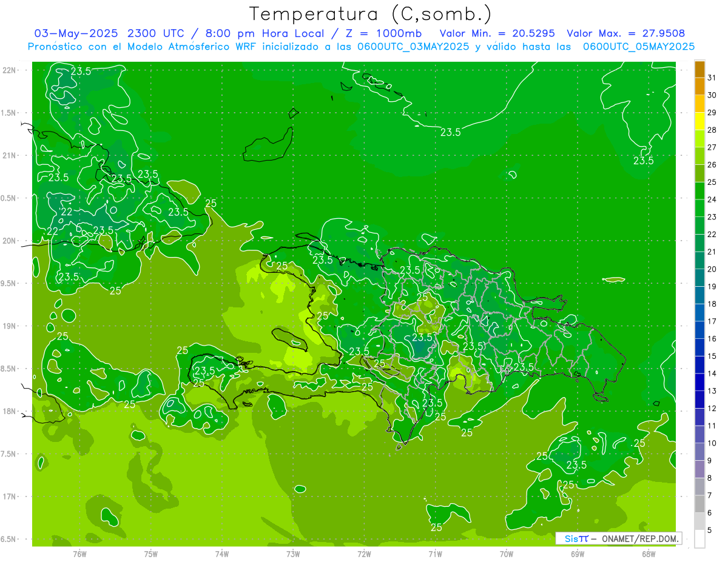Click the title "Temperatura (C,somb.)"
The image size is (728, 562).
click(370, 14)
